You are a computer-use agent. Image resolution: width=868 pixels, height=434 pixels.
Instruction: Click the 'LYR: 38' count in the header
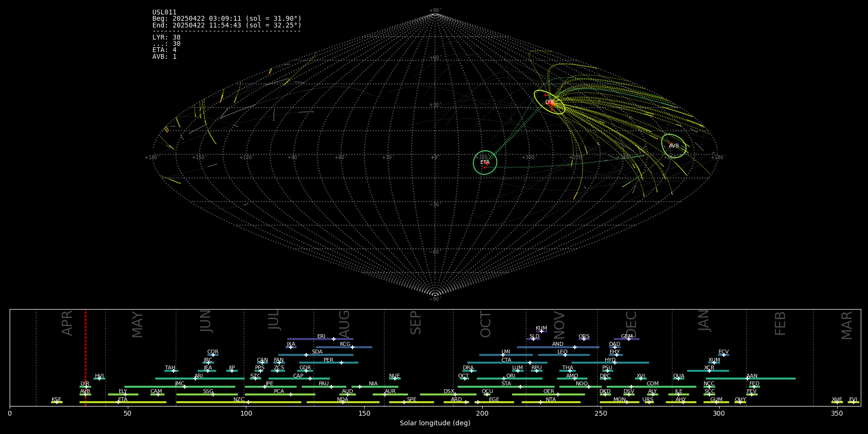[166, 38]
